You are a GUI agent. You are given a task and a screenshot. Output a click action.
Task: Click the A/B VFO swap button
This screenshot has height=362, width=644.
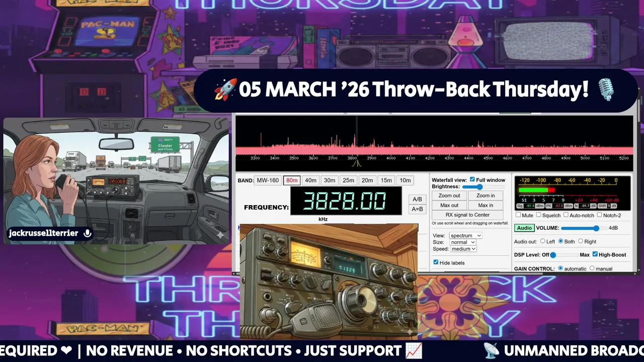[417, 200]
